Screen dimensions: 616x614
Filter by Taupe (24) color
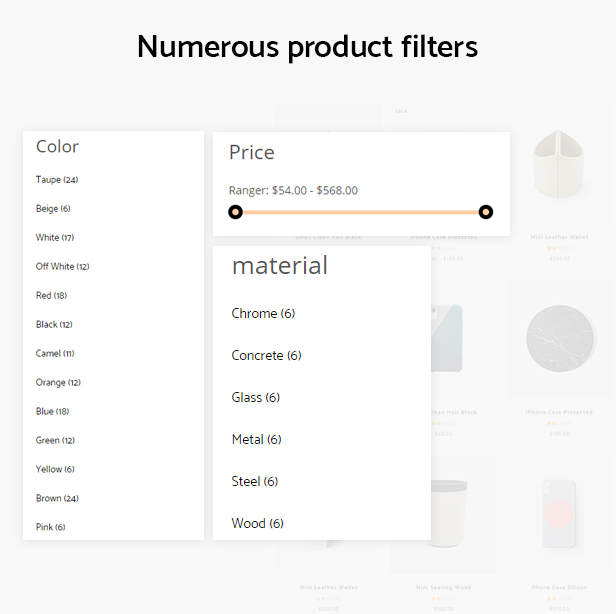(x=57, y=180)
